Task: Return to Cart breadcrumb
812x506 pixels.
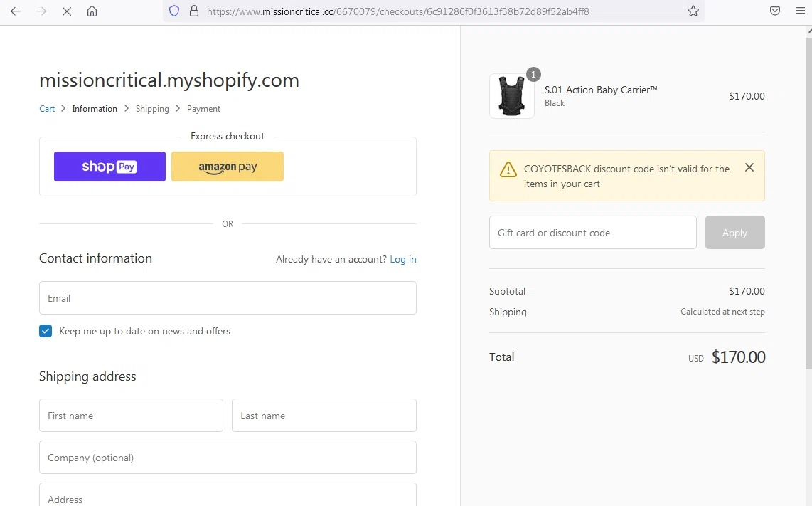Action: pos(47,109)
